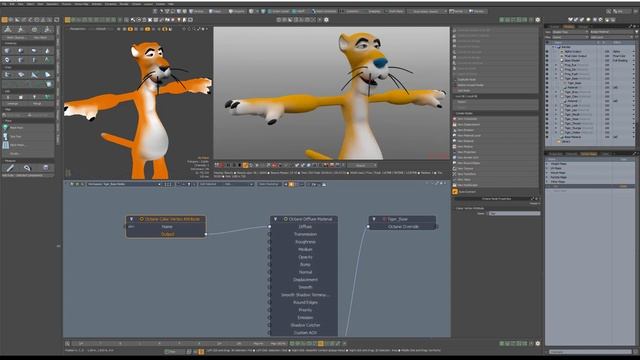Viewport: 640px width, 360px height.
Task: Toggle visibility of Base Material layer
Action: tap(547, 137)
